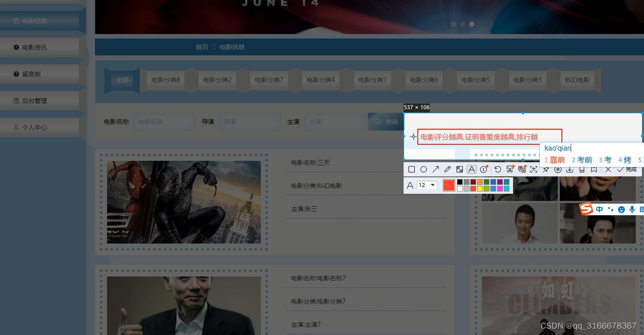The height and width of the screenshot is (335, 644).
Task: Pick the arrow annotation tool
Action: (x=436, y=169)
